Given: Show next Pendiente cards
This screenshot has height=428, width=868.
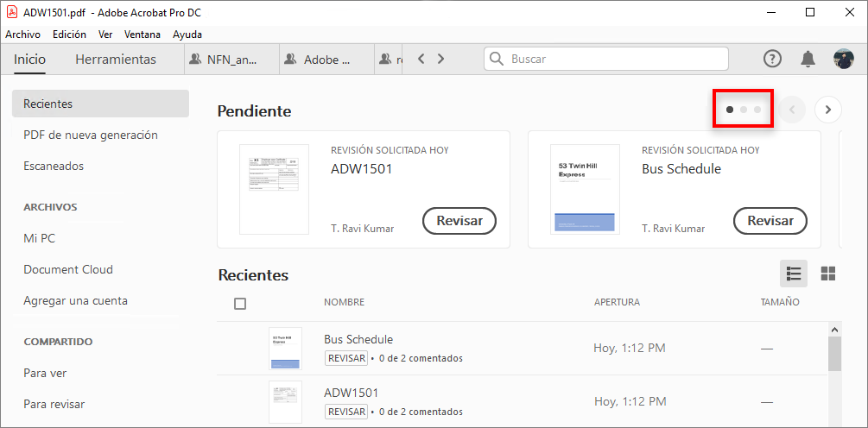Looking at the screenshot, I should [x=827, y=110].
